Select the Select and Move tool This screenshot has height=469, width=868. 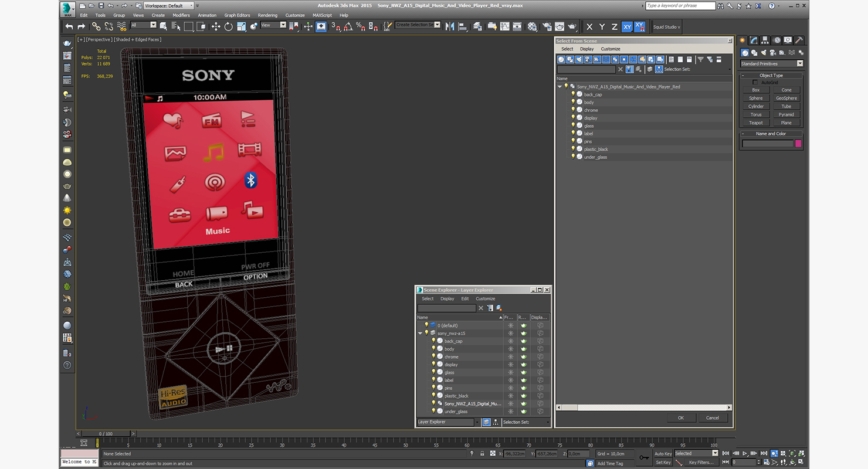click(x=215, y=26)
